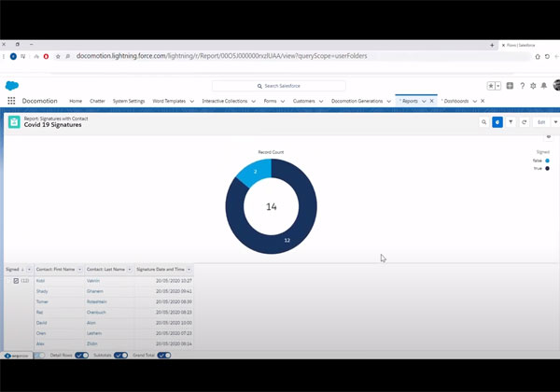Toggle the Detail Rows switch
560x392 pixels.
click(81, 356)
